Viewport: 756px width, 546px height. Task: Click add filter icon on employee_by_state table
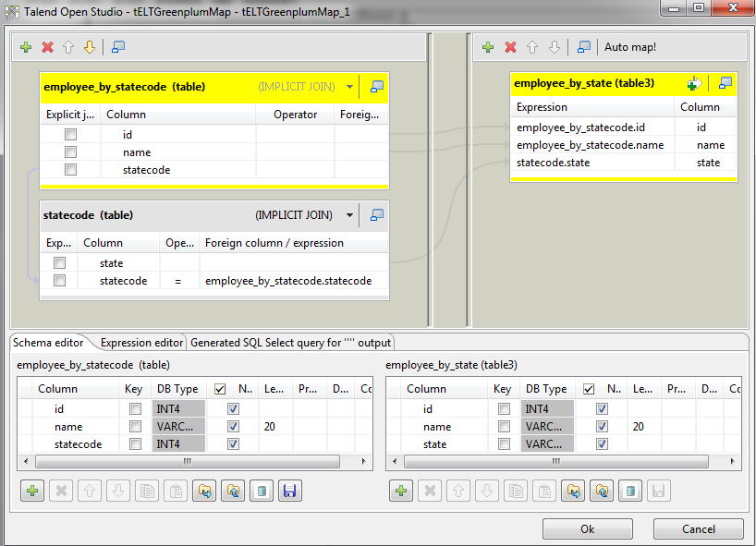click(694, 83)
